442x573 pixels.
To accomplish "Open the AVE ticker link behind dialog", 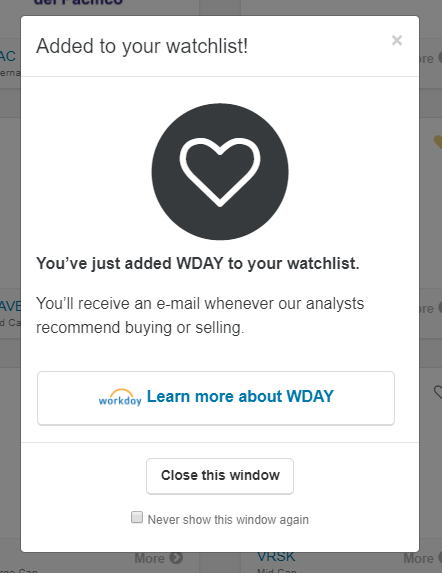I will tap(10, 306).
